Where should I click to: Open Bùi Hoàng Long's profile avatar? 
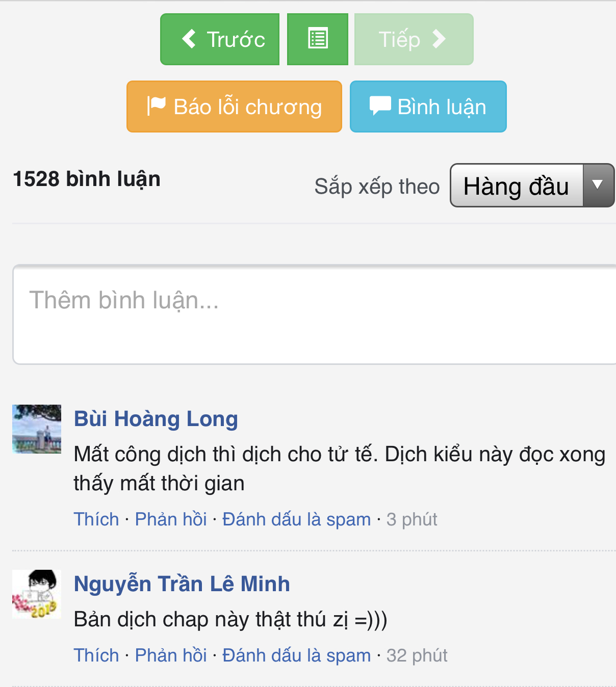click(x=37, y=429)
